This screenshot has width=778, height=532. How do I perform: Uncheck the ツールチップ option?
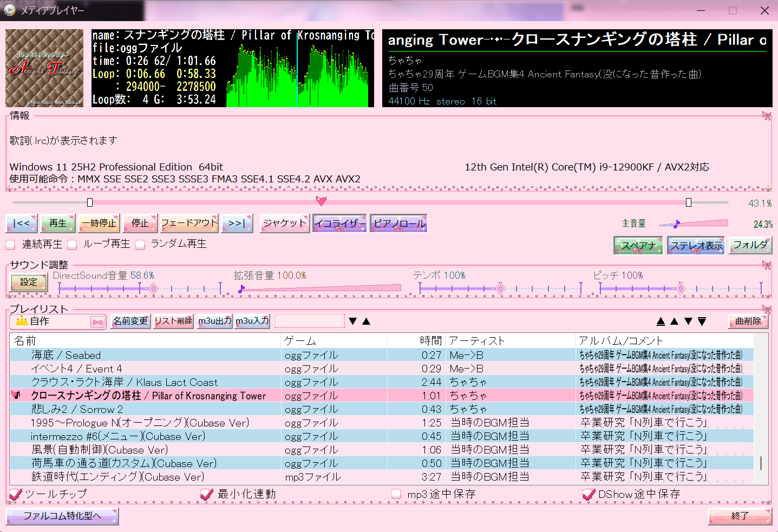[16, 494]
